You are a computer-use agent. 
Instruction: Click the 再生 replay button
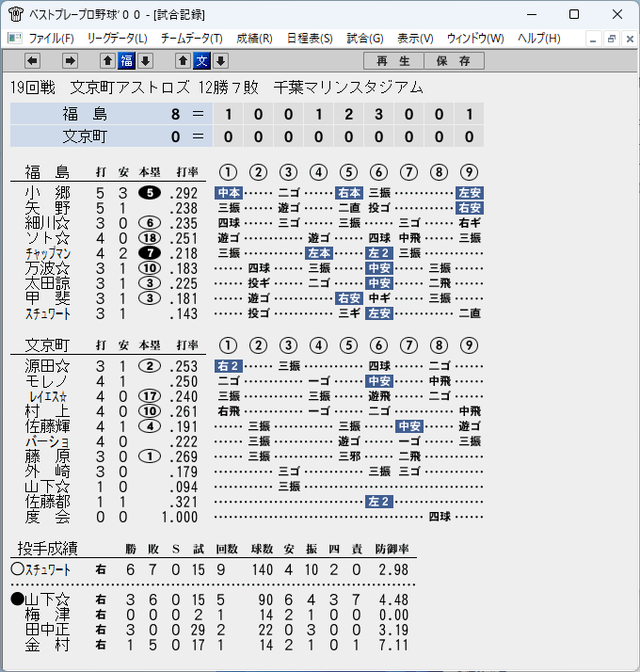tap(393, 61)
